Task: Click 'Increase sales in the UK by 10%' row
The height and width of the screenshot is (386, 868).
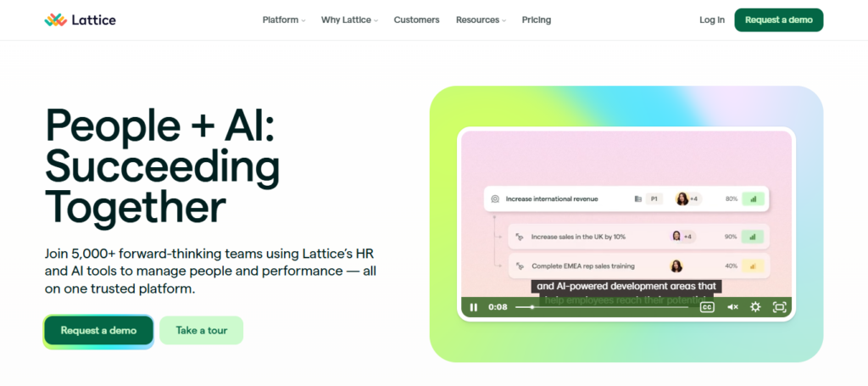Action: point(639,237)
